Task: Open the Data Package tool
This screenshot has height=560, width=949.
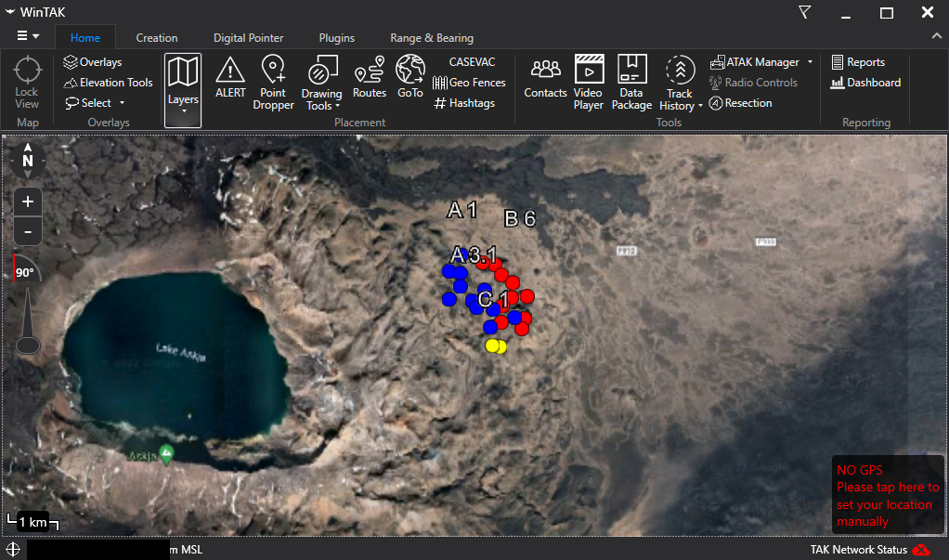Action: coord(631,83)
